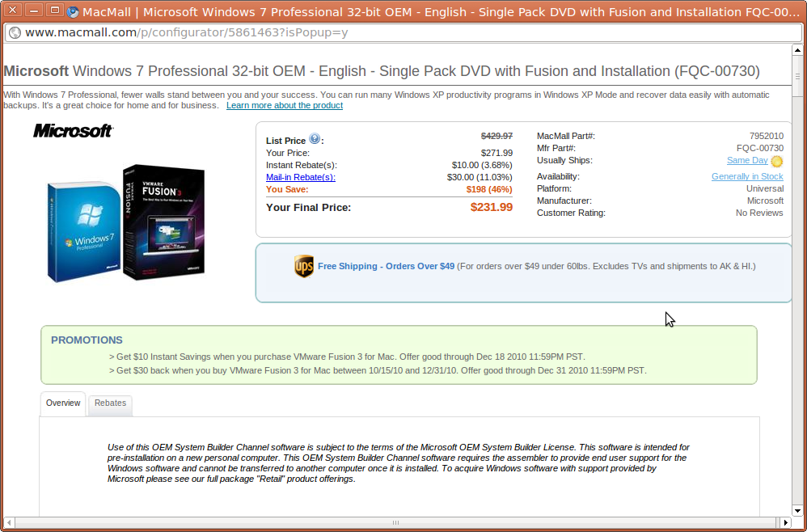Click the Mfr part number FQC-00730
This screenshot has height=532, width=807.
tap(760, 149)
